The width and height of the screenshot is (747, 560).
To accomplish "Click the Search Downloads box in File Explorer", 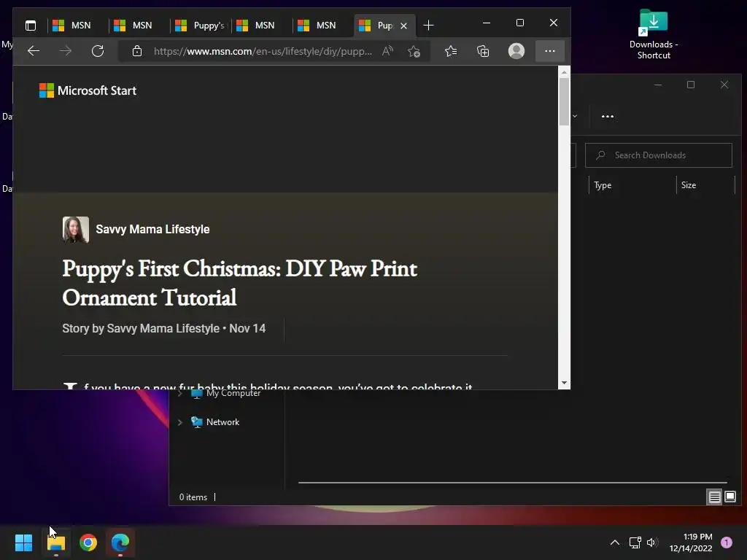I will (x=659, y=155).
